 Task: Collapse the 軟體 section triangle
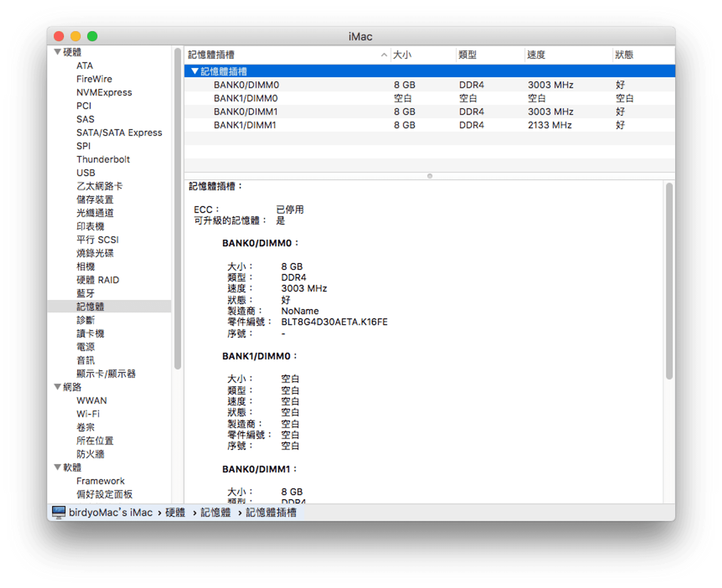57,467
